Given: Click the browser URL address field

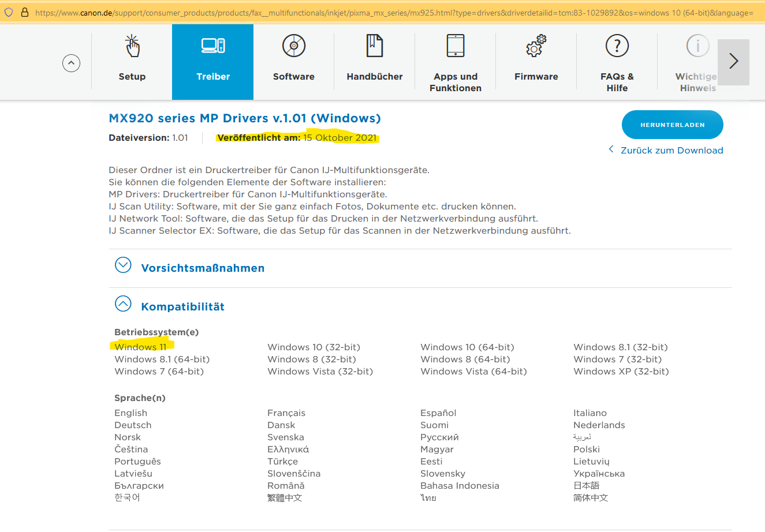Looking at the screenshot, I should click(x=394, y=13).
